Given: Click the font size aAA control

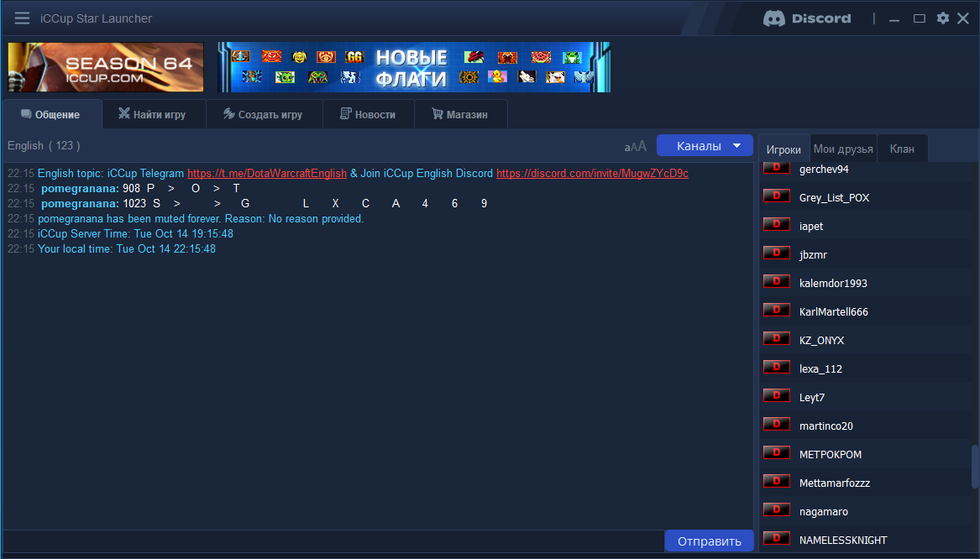Looking at the screenshot, I should tap(635, 147).
